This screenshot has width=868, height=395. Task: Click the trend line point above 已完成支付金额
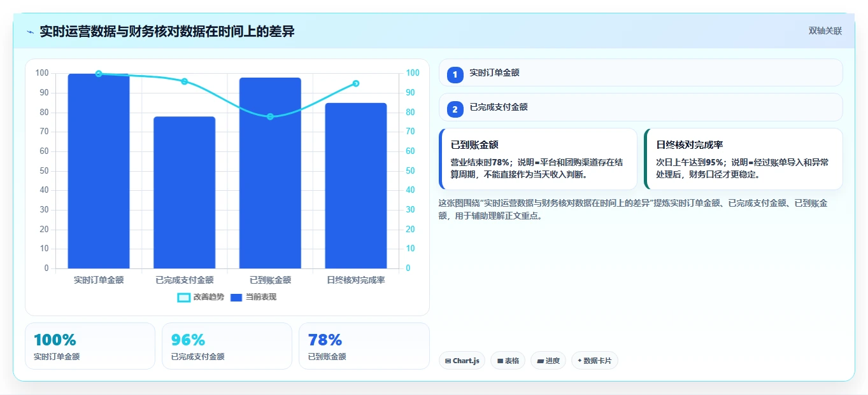[x=184, y=81]
